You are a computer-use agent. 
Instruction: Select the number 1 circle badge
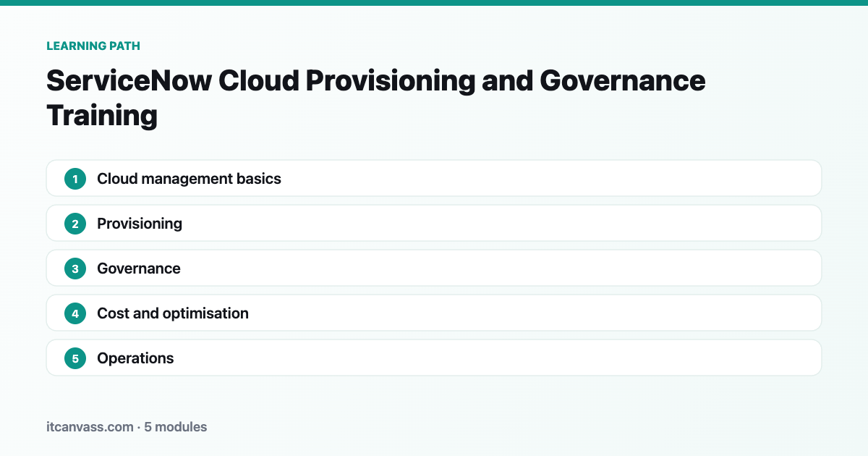pyautogui.click(x=75, y=178)
